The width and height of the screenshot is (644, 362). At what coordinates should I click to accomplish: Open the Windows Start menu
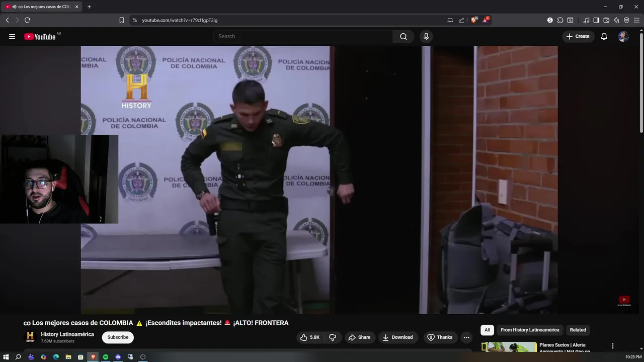[x=6, y=357]
